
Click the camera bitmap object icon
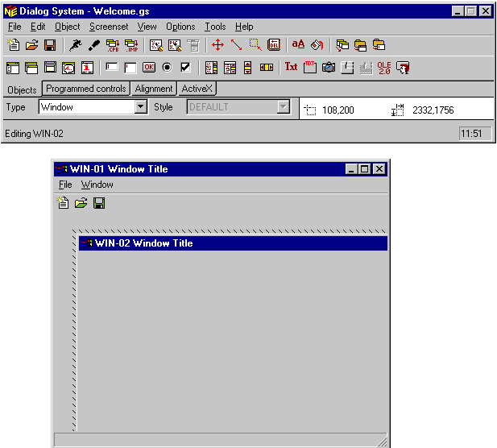[x=329, y=67]
